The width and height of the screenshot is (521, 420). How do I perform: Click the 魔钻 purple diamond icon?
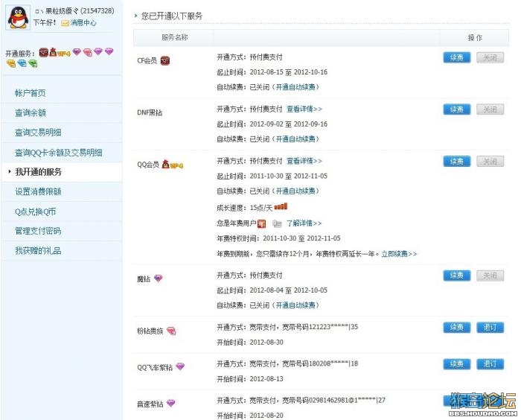158,278
